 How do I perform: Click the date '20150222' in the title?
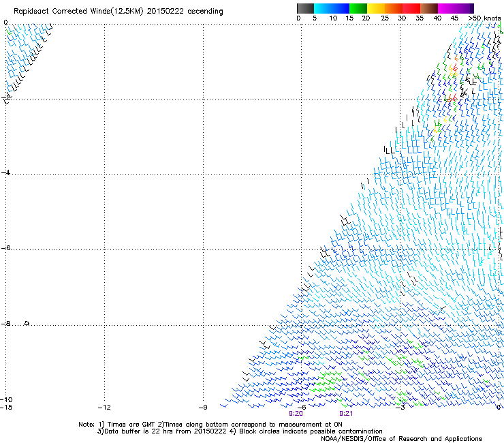tap(166, 12)
